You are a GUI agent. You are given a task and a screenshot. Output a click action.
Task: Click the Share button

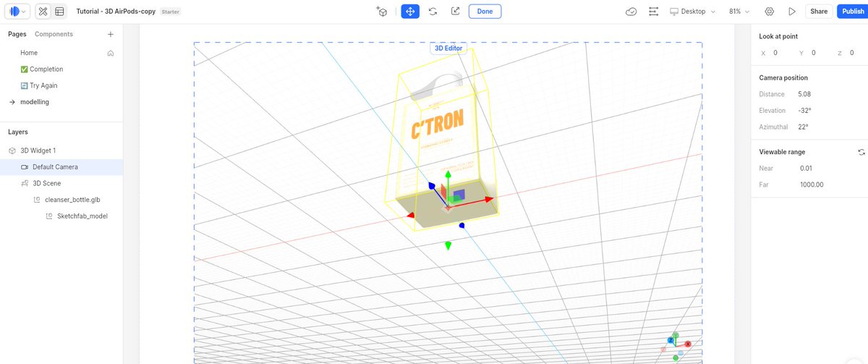click(x=819, y=12)
